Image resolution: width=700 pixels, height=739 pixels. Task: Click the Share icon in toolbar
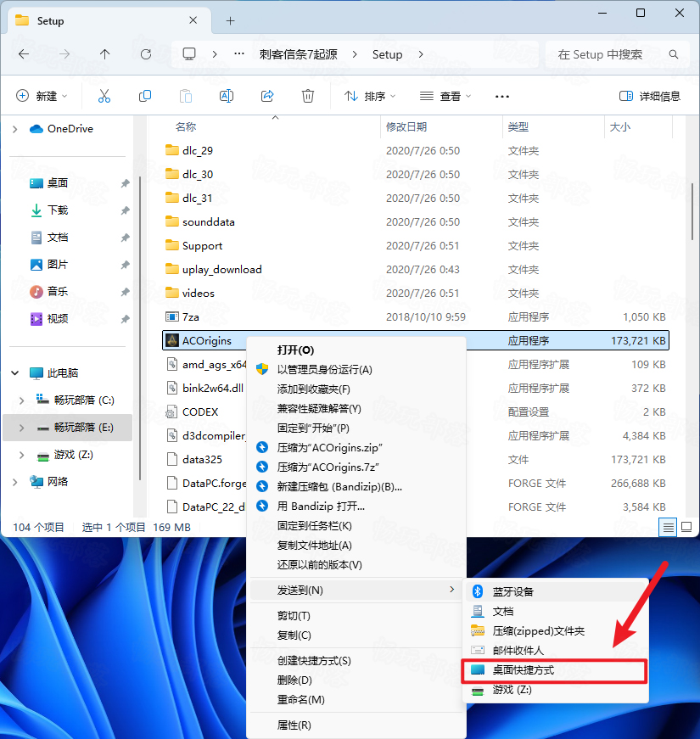pyautogui.click(x=267, y=96)
